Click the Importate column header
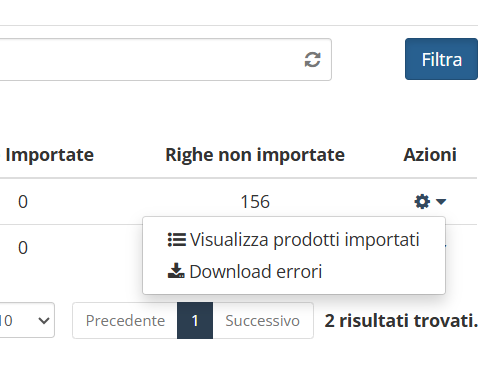The image size is (486, 386). point(49,155)
